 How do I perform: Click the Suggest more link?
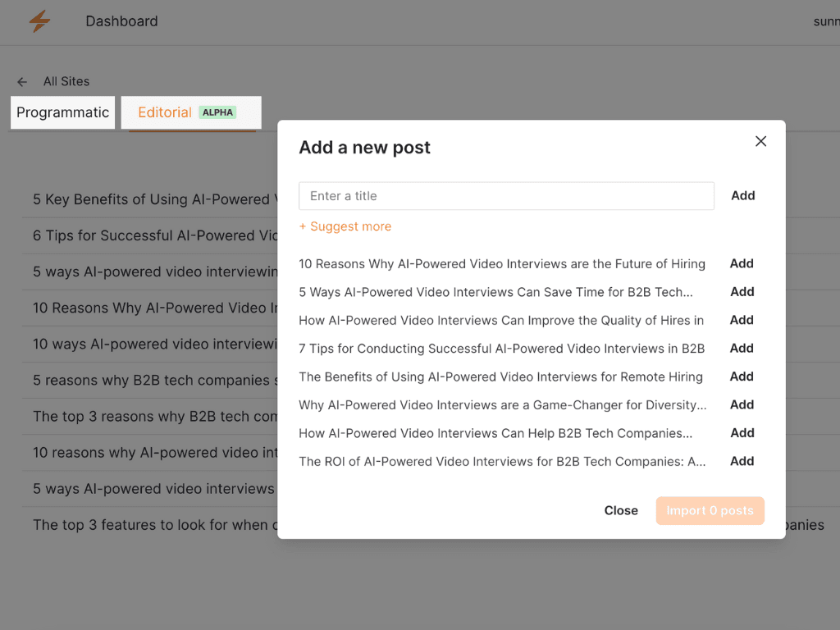pos(345,226)
